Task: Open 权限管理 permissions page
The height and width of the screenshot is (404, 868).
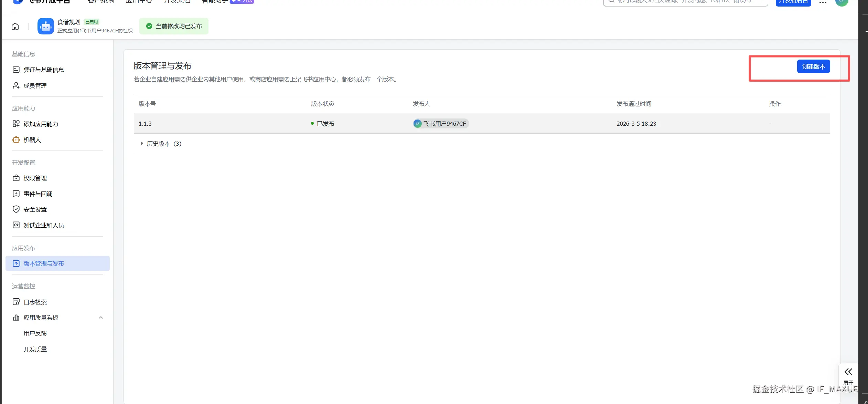Action: pos(35,178)
